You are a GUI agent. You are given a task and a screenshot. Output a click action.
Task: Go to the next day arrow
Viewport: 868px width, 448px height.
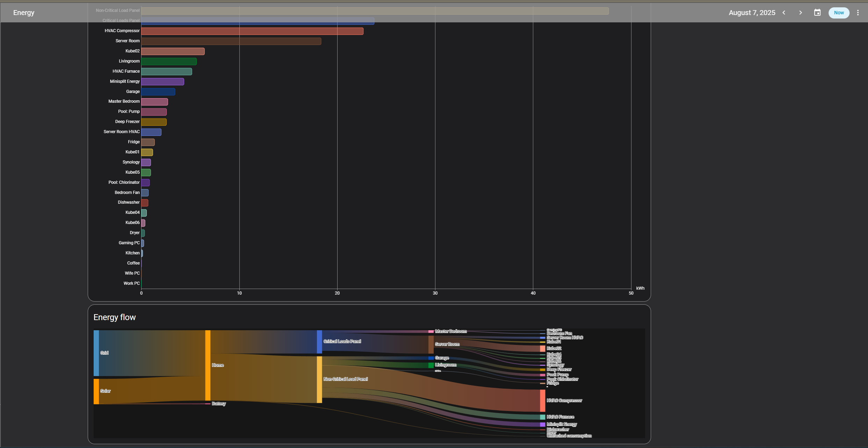pyautogui.click(x=800, y=13)
